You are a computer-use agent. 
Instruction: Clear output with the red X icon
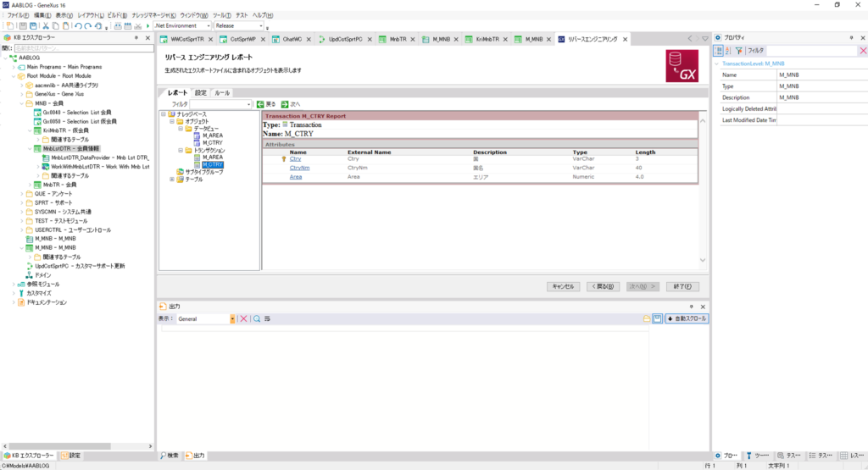coord(243,318)
